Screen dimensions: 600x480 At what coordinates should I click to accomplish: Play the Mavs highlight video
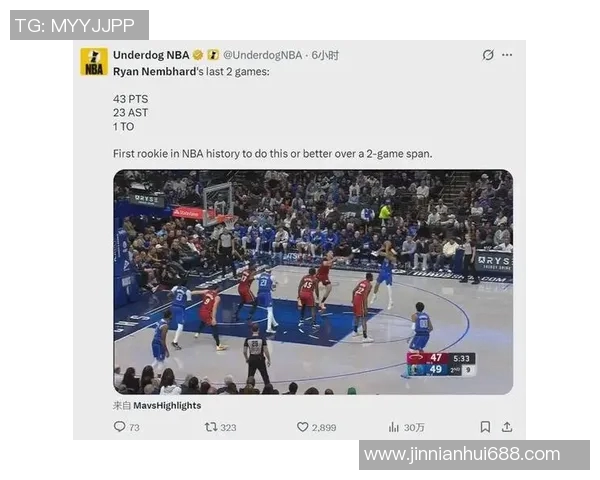tap(313, 282)
